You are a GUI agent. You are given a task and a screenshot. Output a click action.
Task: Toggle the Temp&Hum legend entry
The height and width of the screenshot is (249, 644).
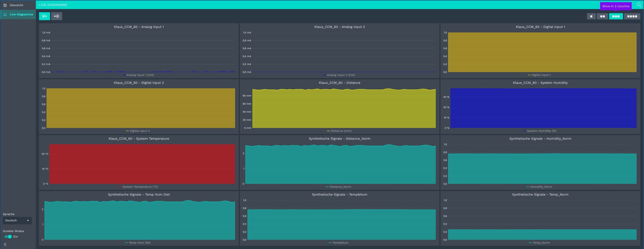pos(338,243)
